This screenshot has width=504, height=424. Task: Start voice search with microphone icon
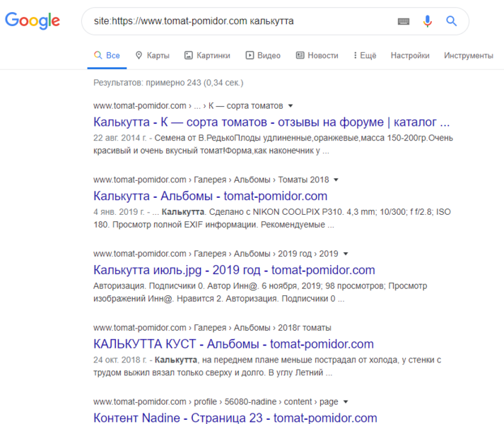point(428,21)
